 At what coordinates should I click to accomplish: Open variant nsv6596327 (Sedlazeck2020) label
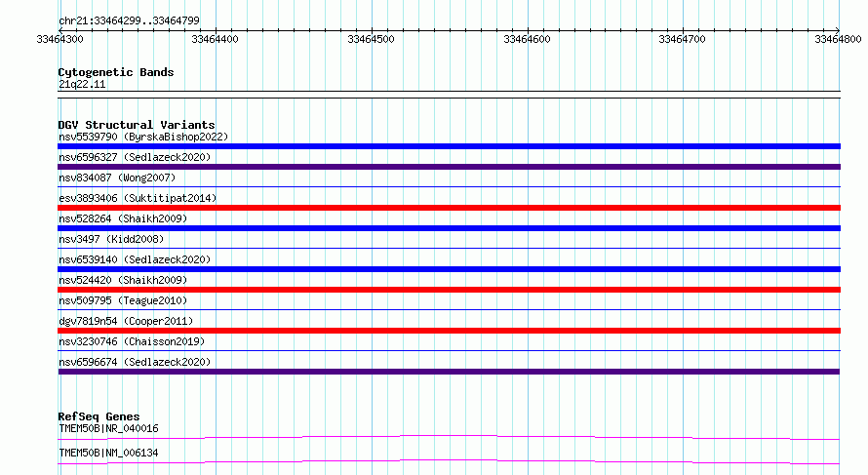tap(135, 157)
